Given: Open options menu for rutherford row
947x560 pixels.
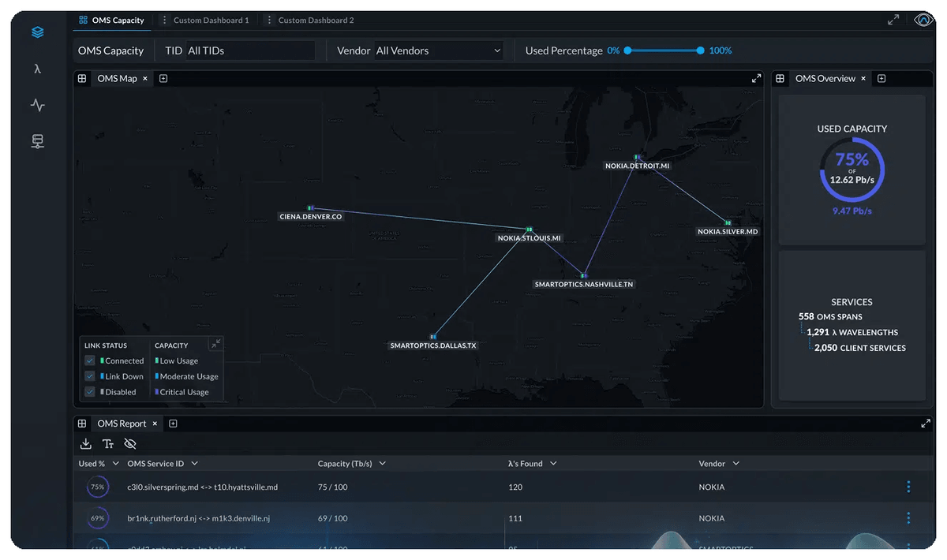Looking at the screenshot, I should point(908,518).
